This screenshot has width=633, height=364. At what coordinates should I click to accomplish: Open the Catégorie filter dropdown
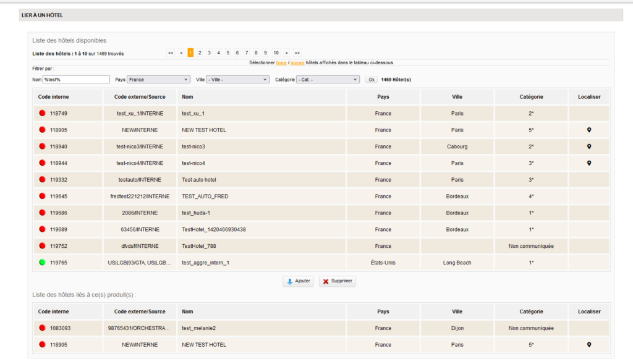click(328, 80)
